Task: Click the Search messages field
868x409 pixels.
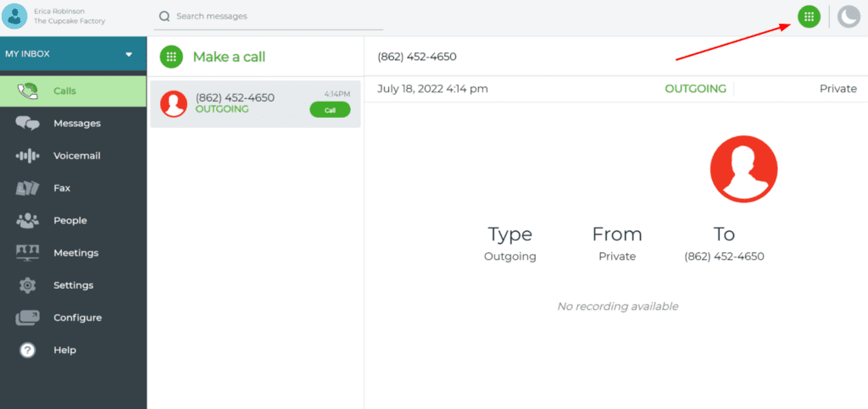Action: [x=269, y=17]
